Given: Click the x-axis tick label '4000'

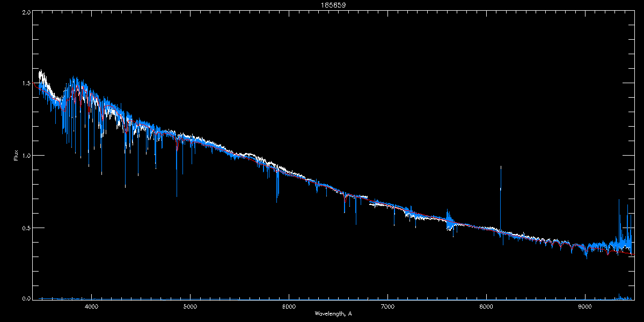Looking at the screenshot, I should 92,306.
